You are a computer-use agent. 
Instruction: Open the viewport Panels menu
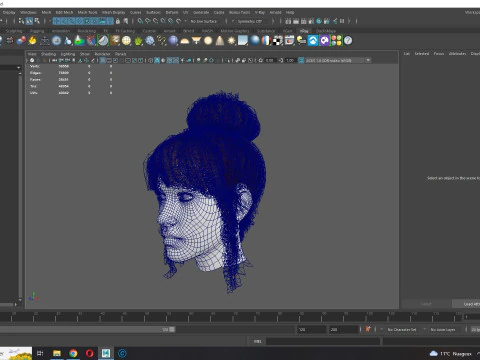120,54
